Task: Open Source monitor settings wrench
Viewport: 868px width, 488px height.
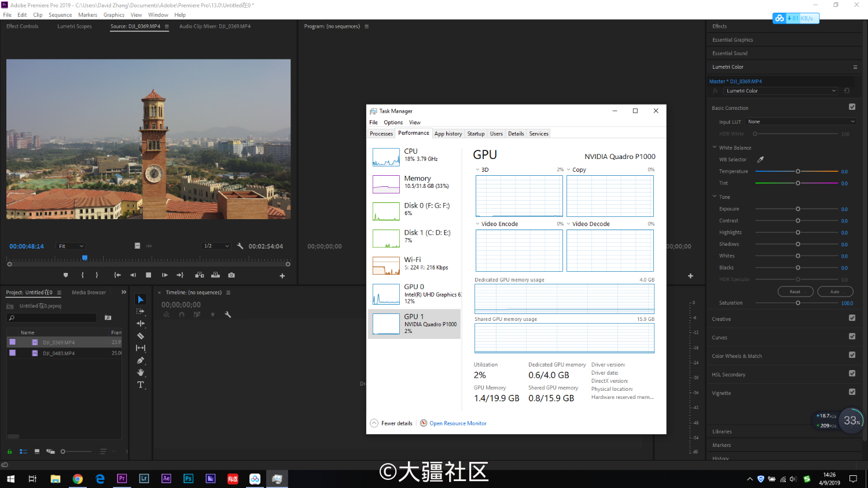Action: coord(240,246)
